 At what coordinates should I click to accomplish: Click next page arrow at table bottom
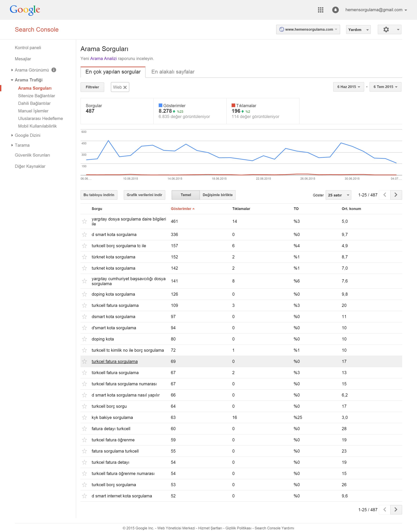click(x=396, y=510)
